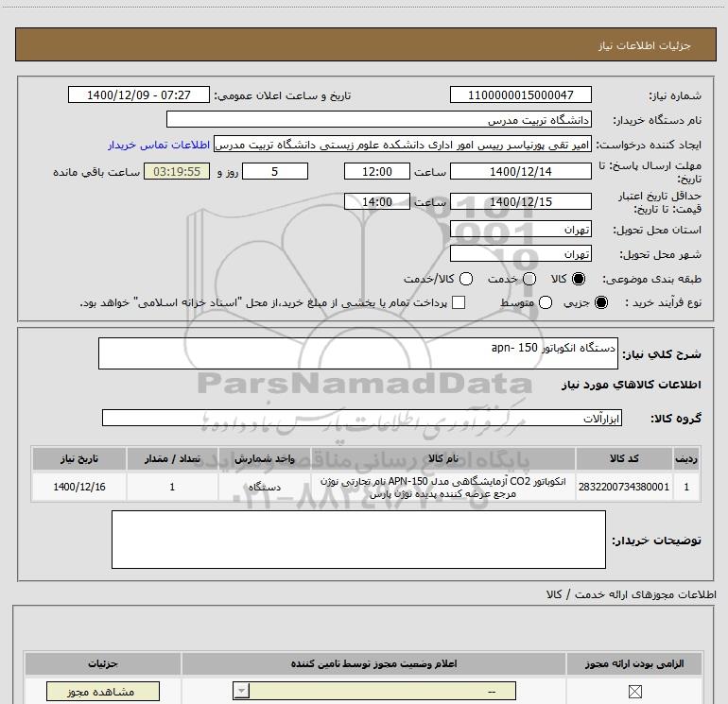
Task: Select the کالا/خدمت category radio button
Action: click(x=466, y=279)
